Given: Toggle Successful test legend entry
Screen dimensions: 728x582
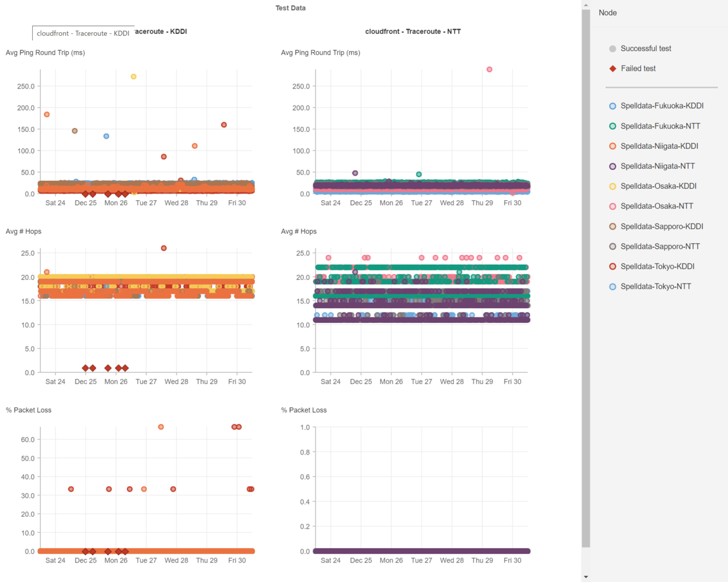Looking at the screenshot, I should click(640, 49).
